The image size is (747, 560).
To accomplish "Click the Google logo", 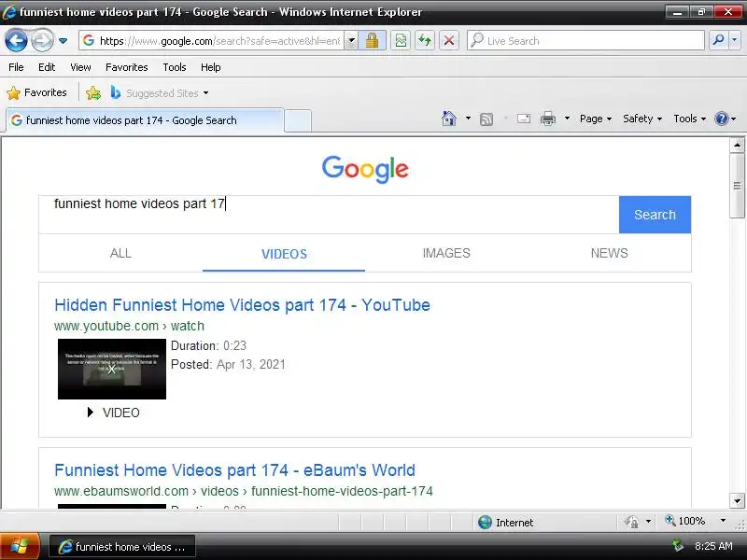I will click(x=365, y=169).
